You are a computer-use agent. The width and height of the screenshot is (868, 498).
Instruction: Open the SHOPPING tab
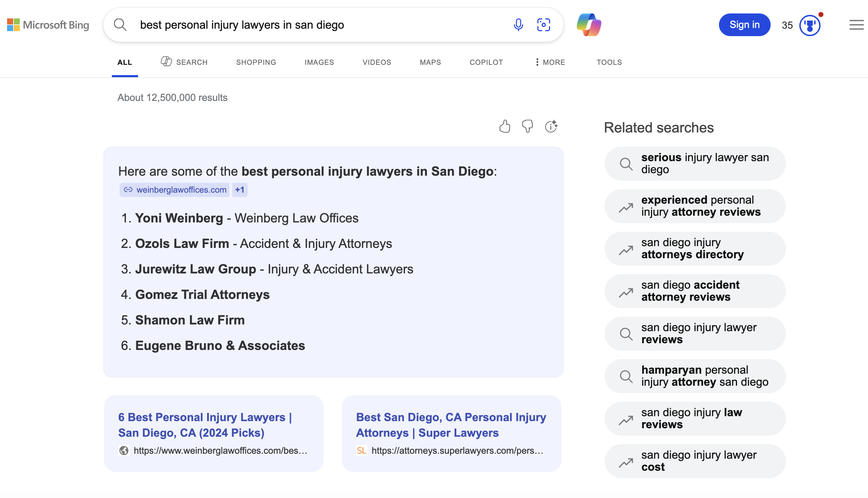[256, 62]
